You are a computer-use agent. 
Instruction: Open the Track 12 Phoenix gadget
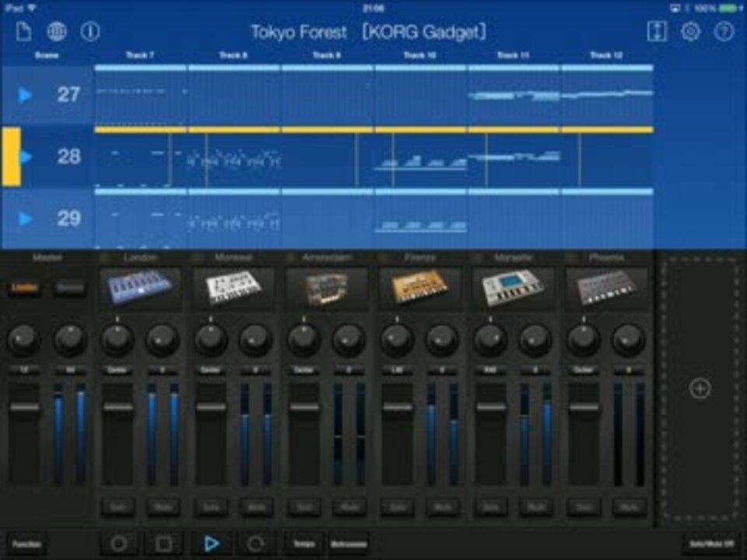point(607,289)
